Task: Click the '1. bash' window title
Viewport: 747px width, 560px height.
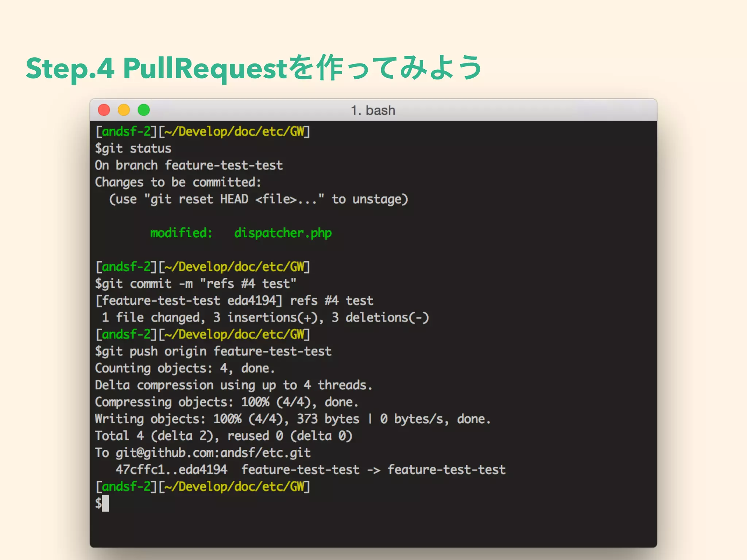Action: (373, 110)
